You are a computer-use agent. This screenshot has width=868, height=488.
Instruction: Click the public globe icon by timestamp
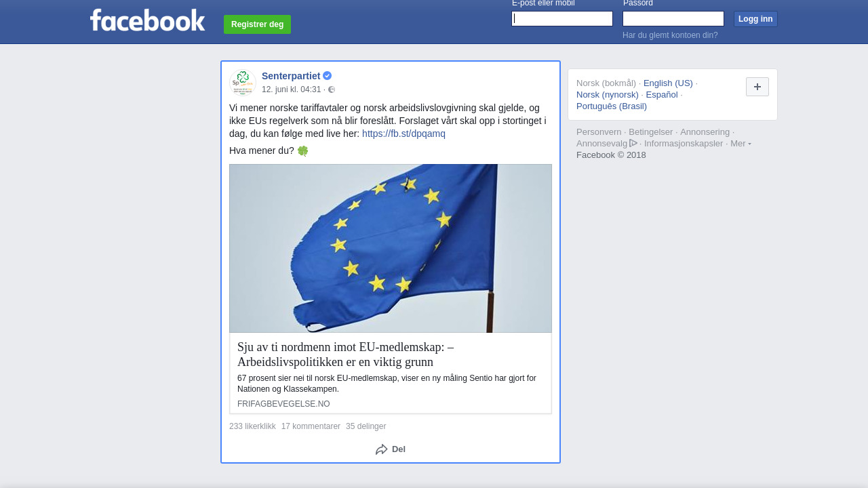(x=332, y=89)
